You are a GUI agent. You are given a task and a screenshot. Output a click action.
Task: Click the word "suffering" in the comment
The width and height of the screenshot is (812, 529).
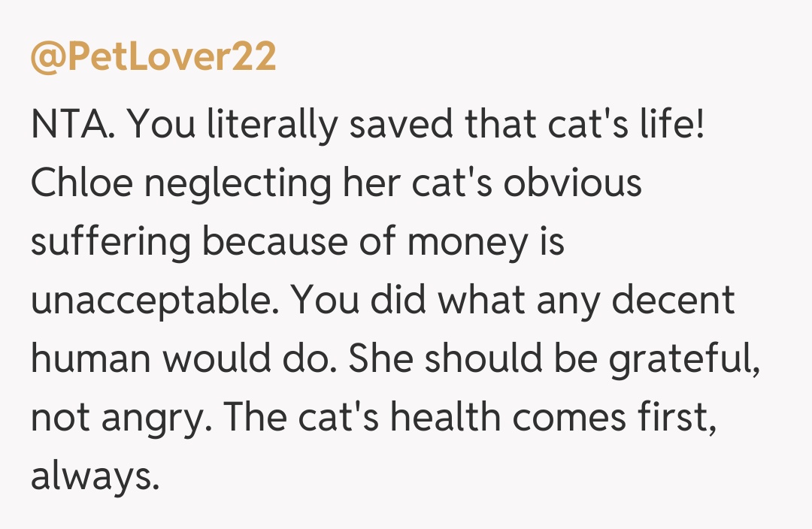point(111,242)
